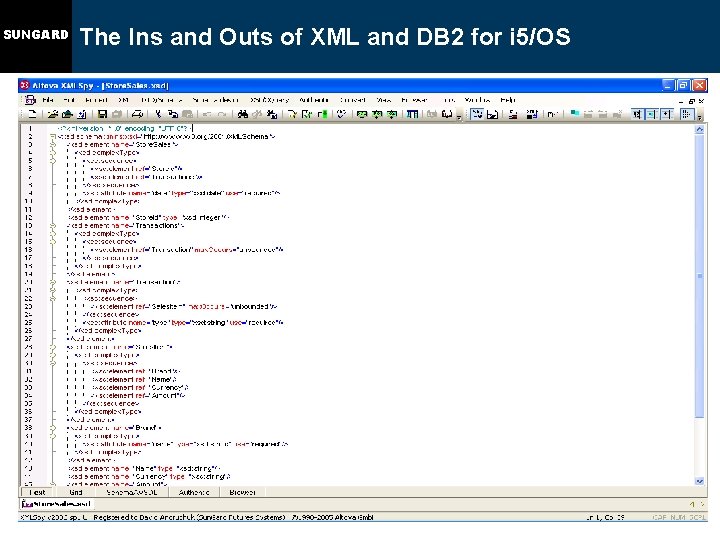Screen dimensions: 720x540
Task: Click the editor scrollbar down arrow
Action: [699, 481]
